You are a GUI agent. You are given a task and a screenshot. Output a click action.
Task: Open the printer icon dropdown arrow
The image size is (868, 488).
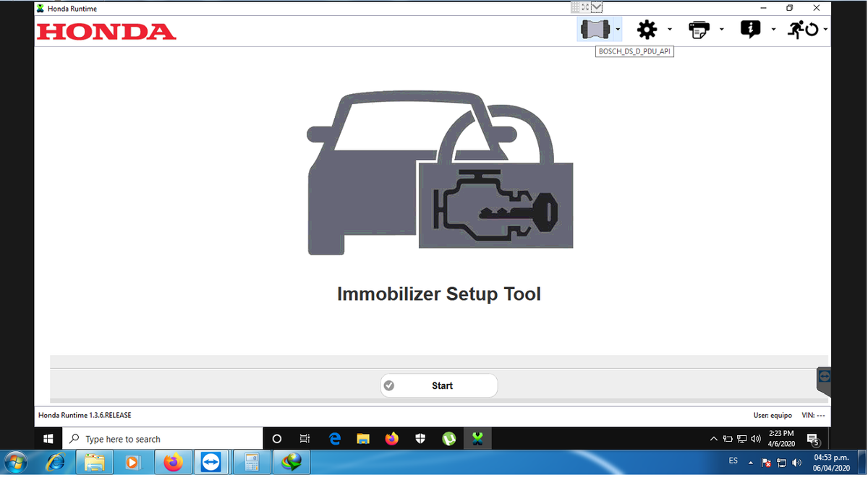pos(722,30)
